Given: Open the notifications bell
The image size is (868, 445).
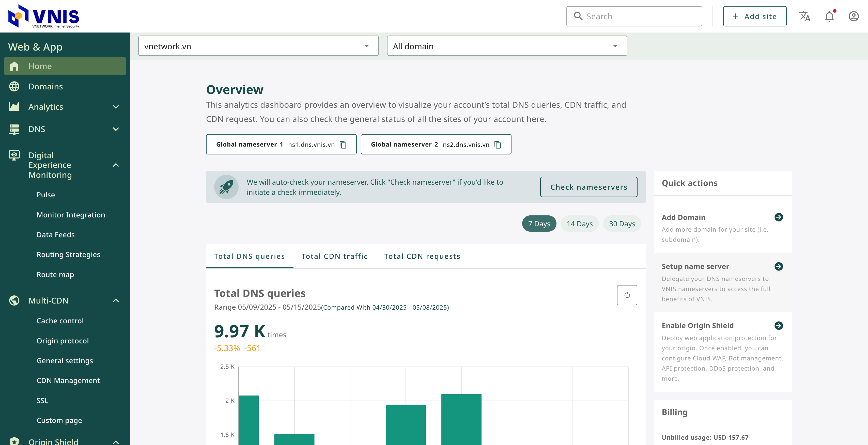Looking at the screenshot, I should 829,16.
